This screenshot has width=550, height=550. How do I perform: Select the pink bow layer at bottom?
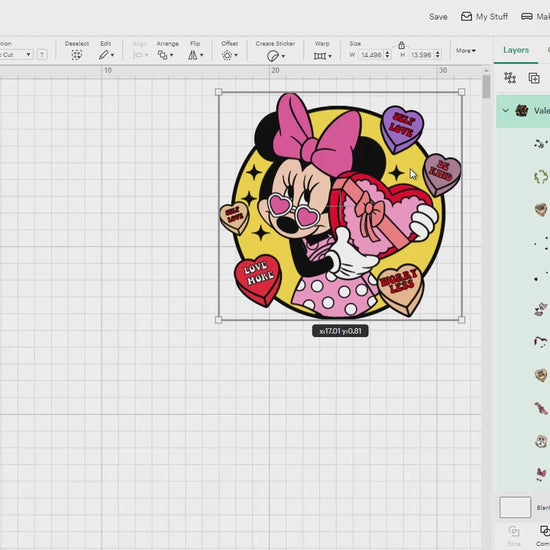[x=541, y=474]
